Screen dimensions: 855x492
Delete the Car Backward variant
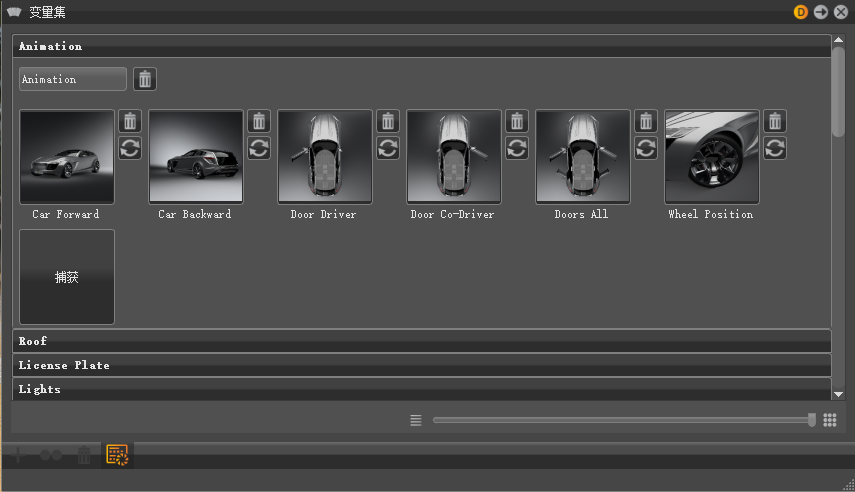[259, 121]
